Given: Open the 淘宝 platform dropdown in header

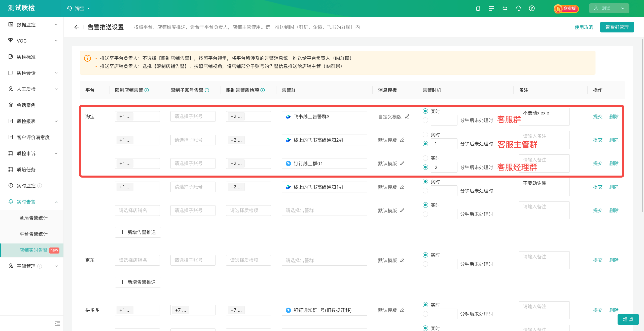Looking at the screenshot, I should point(79,8).
